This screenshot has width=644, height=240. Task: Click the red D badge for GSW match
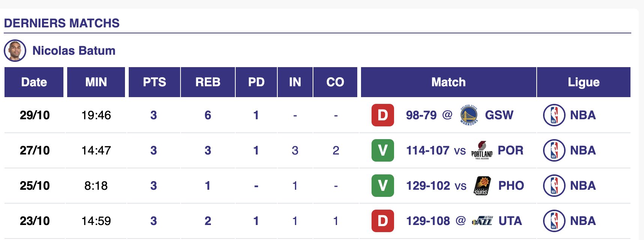tap(382, 115)
